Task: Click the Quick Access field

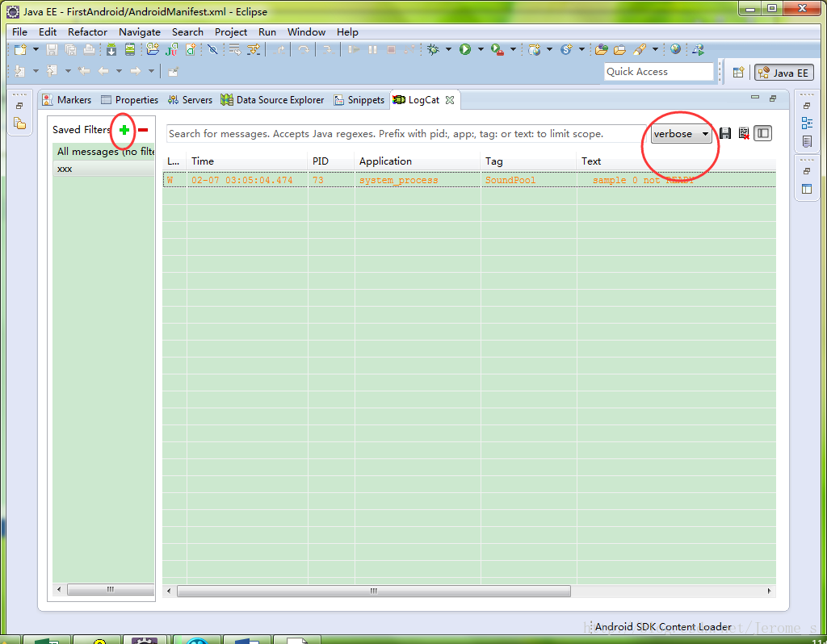Action: pyautogui.click(x=659, y=72)
